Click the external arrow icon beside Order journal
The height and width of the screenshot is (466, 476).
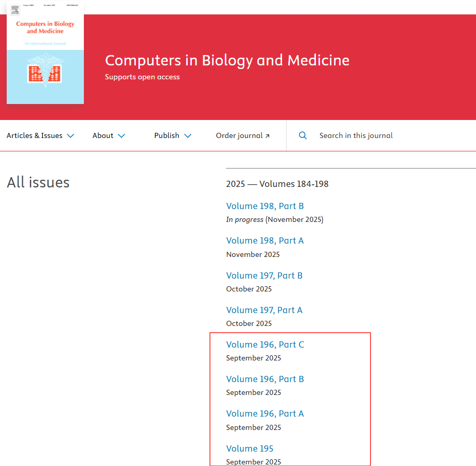coord(267,136)
